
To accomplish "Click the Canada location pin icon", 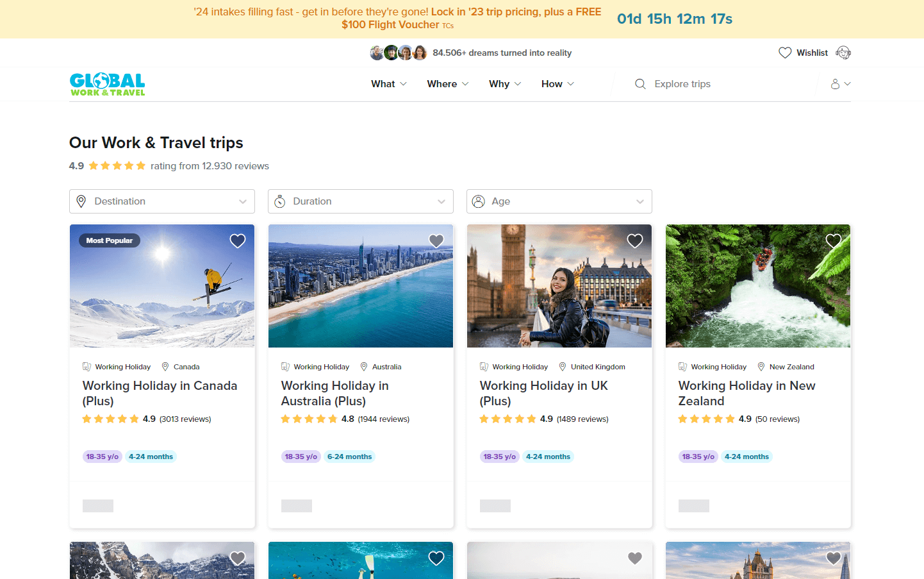I will [x=165, y=367].
